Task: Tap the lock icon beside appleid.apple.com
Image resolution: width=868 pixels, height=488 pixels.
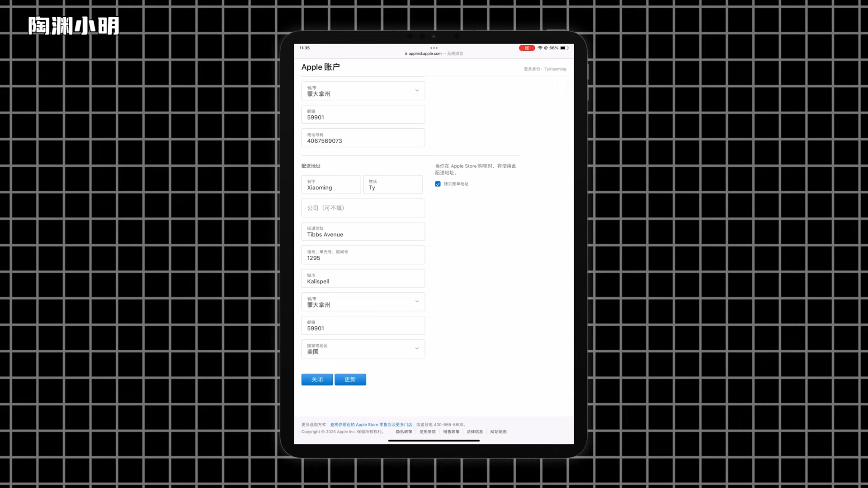Action: tap(406, 53)
